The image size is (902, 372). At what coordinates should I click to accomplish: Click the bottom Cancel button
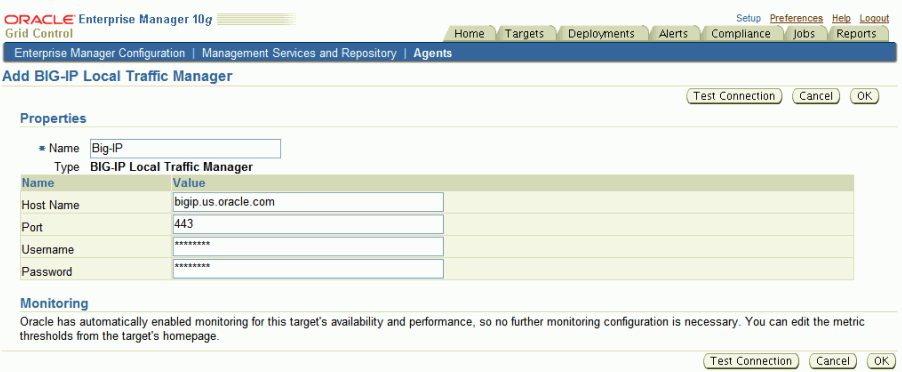coord(832,361)
